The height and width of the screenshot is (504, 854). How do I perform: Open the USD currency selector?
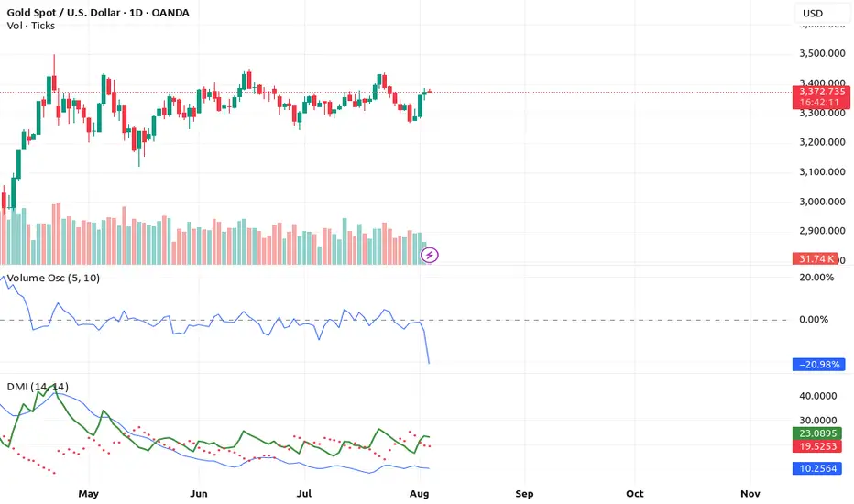(821, 13)
